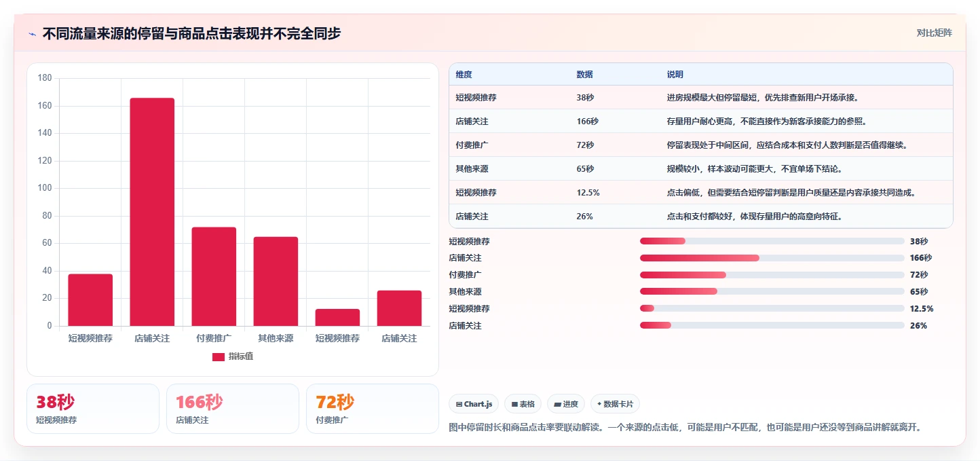Click the note starting 存量用户耐心更高
The image size is (980, 461).
pos(767,122)
